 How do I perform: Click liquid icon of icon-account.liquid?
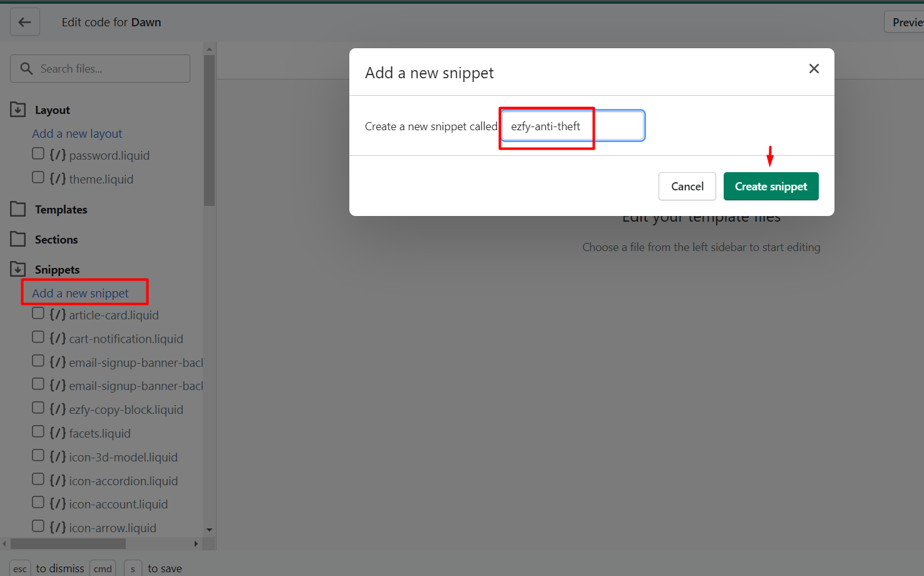(x=58, y=503)
